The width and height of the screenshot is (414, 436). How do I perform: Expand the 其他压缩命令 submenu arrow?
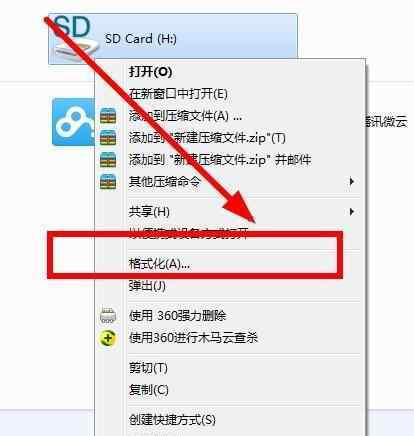(x=351, y=182)
